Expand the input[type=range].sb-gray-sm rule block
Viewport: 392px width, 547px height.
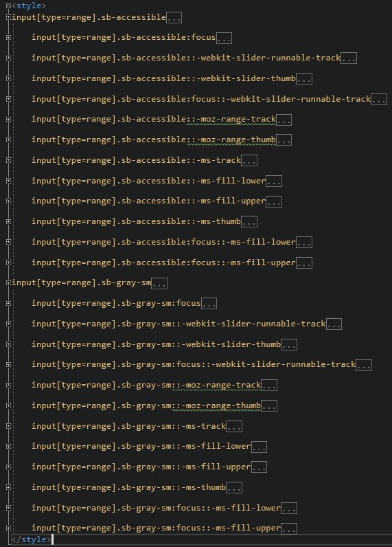[x=8, y=283]
